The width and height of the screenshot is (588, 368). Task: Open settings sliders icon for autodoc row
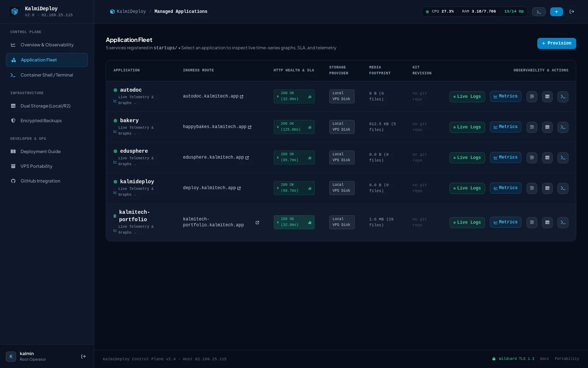pyautogui.click(x=532, y=97)
